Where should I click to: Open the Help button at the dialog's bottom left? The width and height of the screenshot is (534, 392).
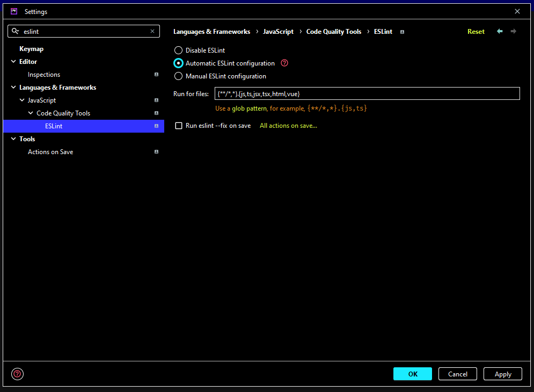pos(17,374)
